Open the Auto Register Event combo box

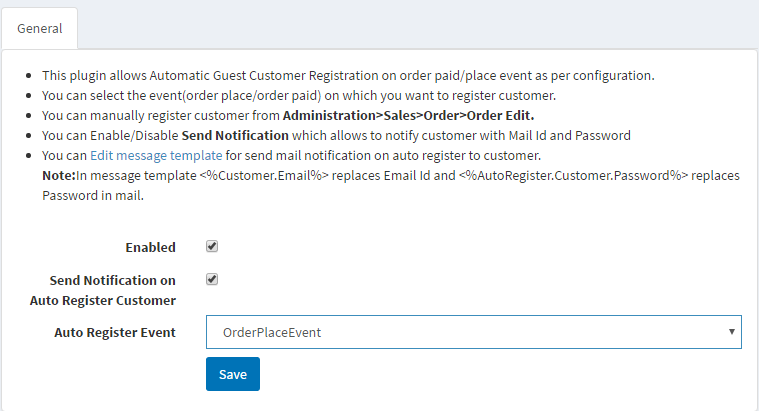[473, 332]
